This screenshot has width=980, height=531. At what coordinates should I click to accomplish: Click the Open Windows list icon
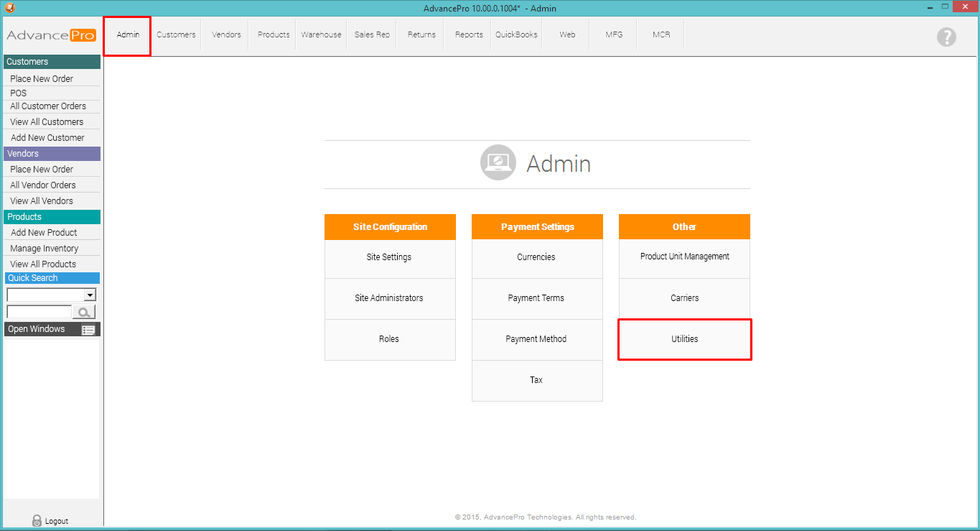(x=88, y=330)
